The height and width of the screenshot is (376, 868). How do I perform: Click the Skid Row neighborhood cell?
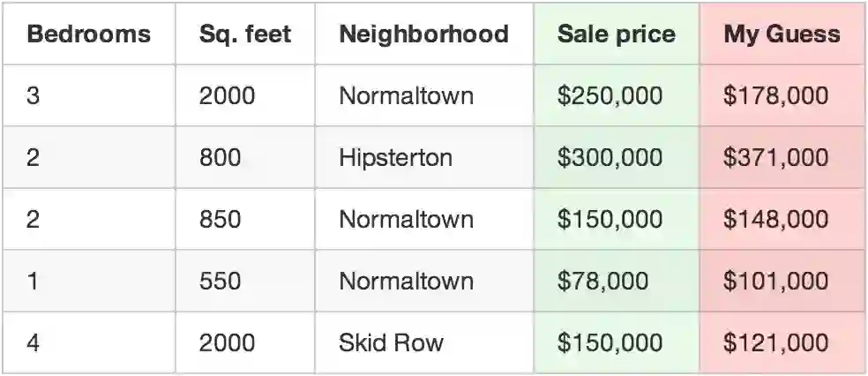(391, 342)
